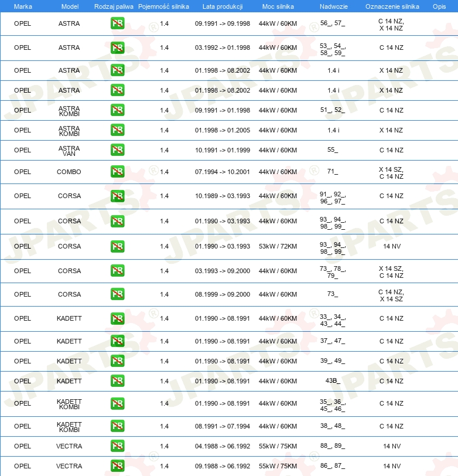Screen dimensions: 458x476
Task: Click fuel icon in KADETT 39_, 49_ row
Action: (x=117, y=361)
